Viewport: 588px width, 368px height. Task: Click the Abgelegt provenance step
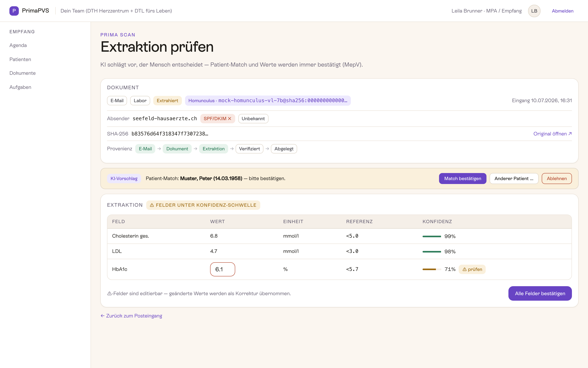[284, 149]
